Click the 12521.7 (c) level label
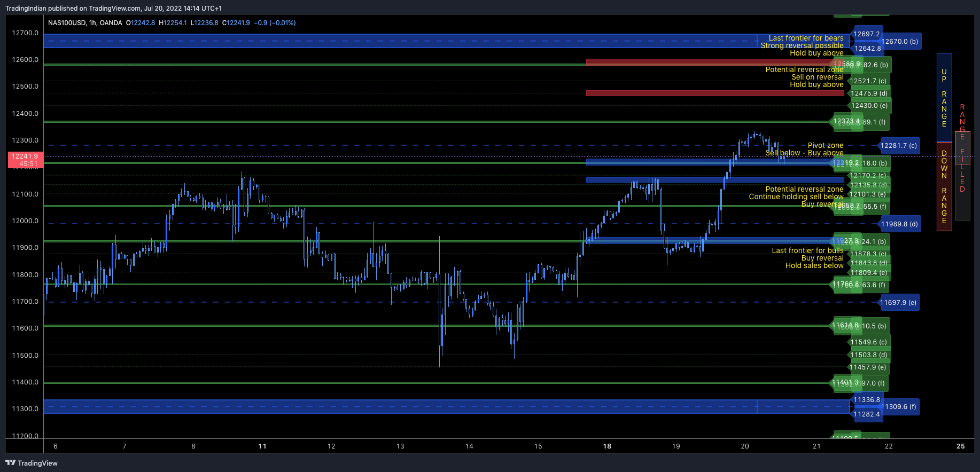 coord(868,81)
